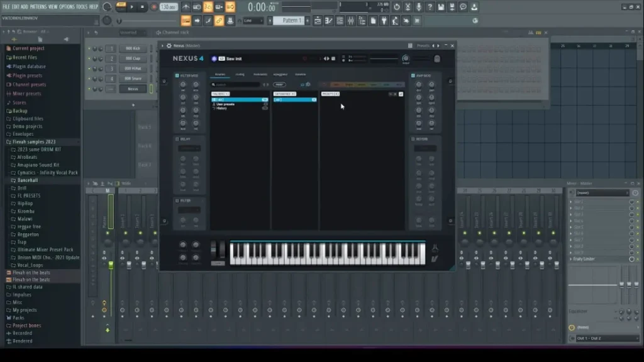Open the Pattern 1 selector dropdown
The image size is (644, 362).
pos(291,21)
